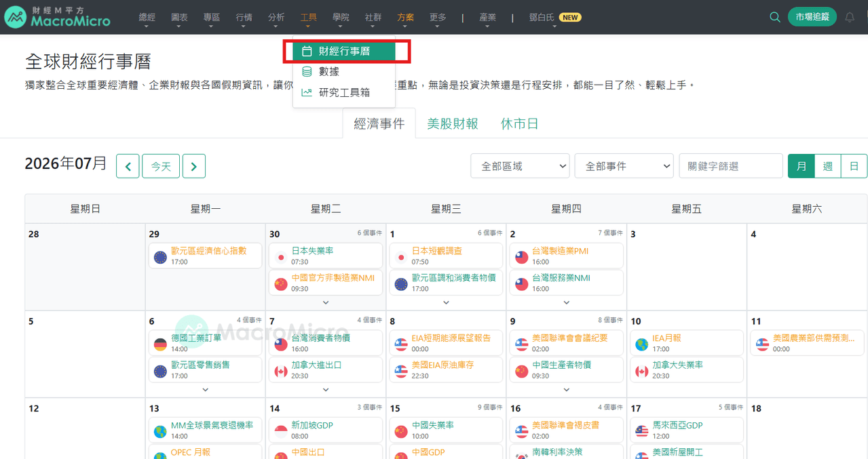
Task: Open the 工具 menu
Action: (309, 18)
